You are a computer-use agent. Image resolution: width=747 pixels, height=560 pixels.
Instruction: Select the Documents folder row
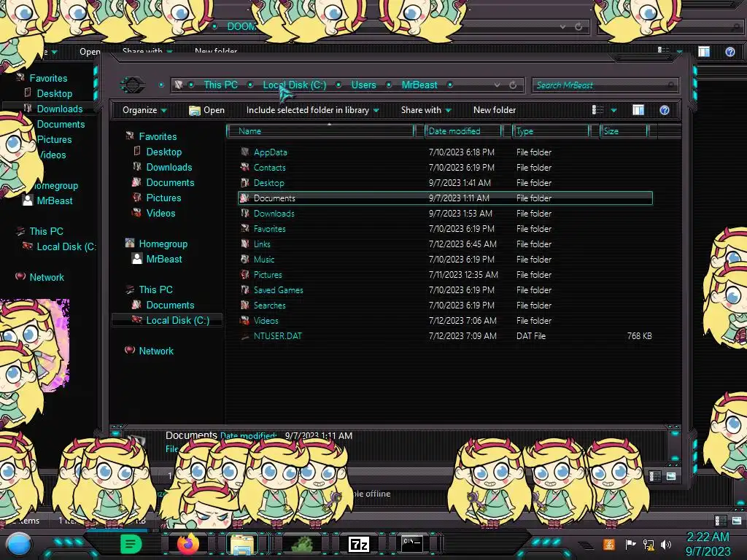[x=445, y=198]
